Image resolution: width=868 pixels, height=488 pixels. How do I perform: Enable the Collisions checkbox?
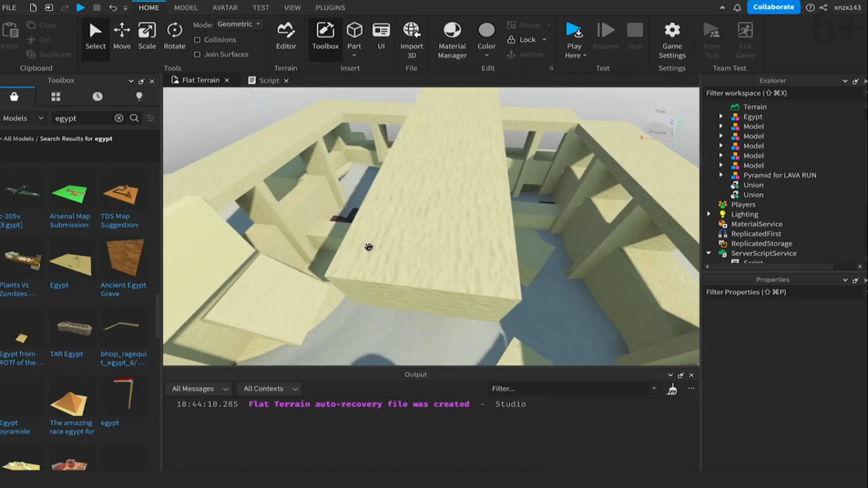pyautogui.click(x=197, y=39)
